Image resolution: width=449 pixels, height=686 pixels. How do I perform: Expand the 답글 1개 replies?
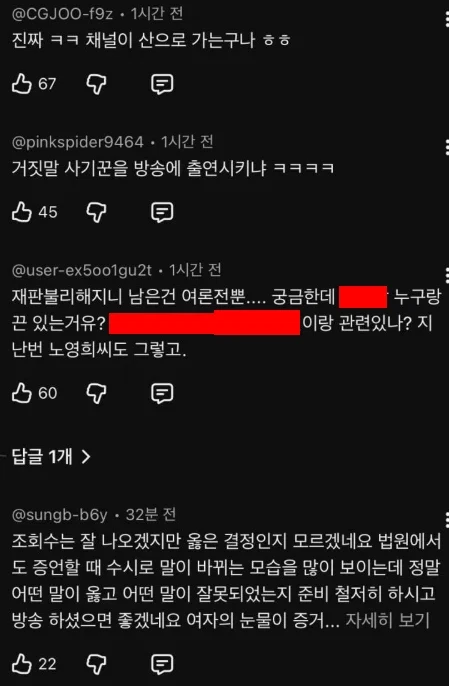pyautogui.click(x=51, y=457)
